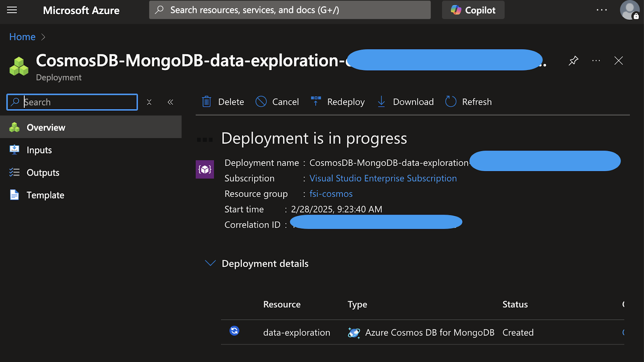The height and width of the screenshot is (362, 644).
Task: Click the green cubes deployment icon in header
Action: [x=19, y=66]
